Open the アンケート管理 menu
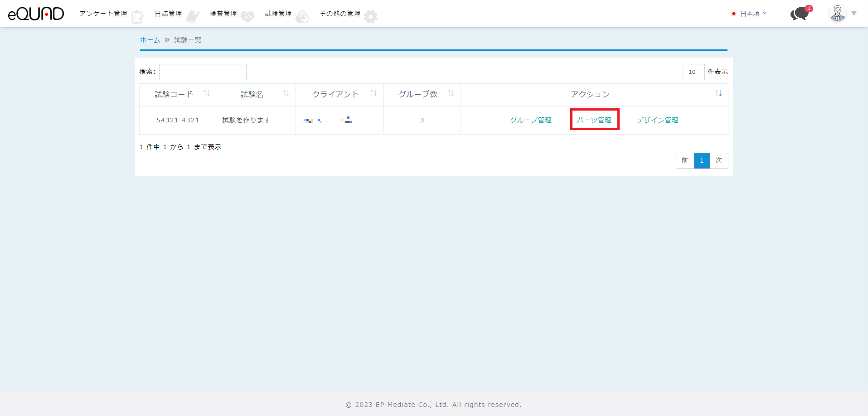The height and width of the screenshot is (416, 868). point(103,14)
